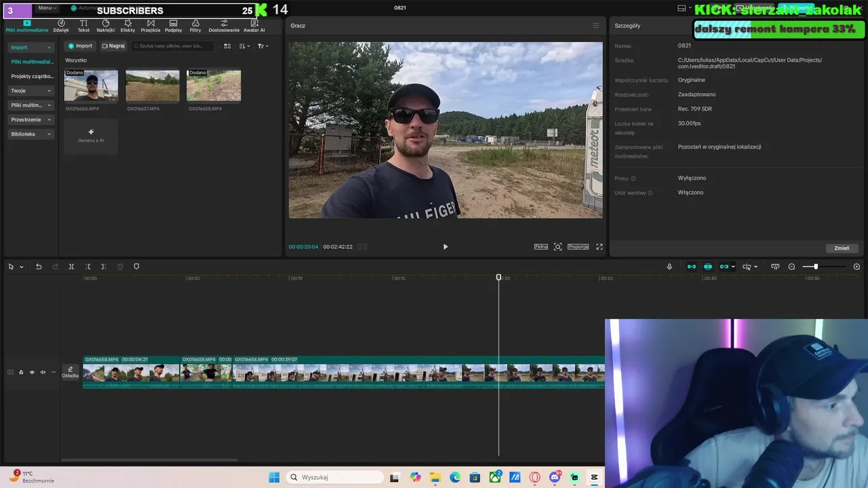Click the media search field
Screen dimensions: 868x488
point(173,46)
